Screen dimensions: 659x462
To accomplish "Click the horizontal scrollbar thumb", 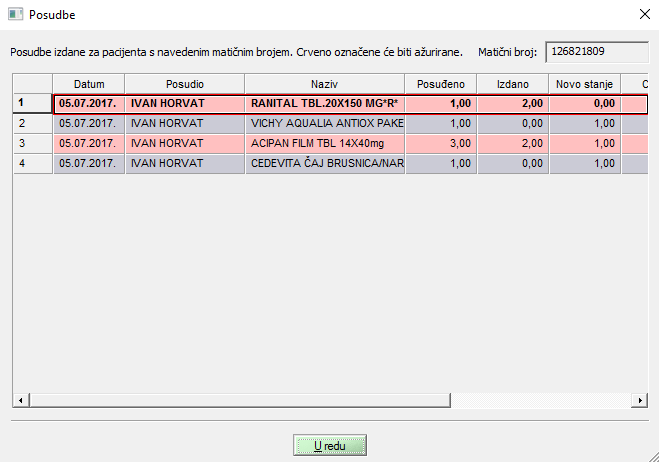I will [240, 400].
